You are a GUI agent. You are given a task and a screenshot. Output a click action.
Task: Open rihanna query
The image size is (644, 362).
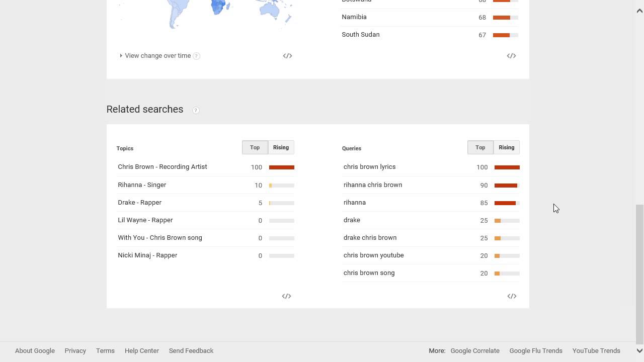click(x=355, y=203)
